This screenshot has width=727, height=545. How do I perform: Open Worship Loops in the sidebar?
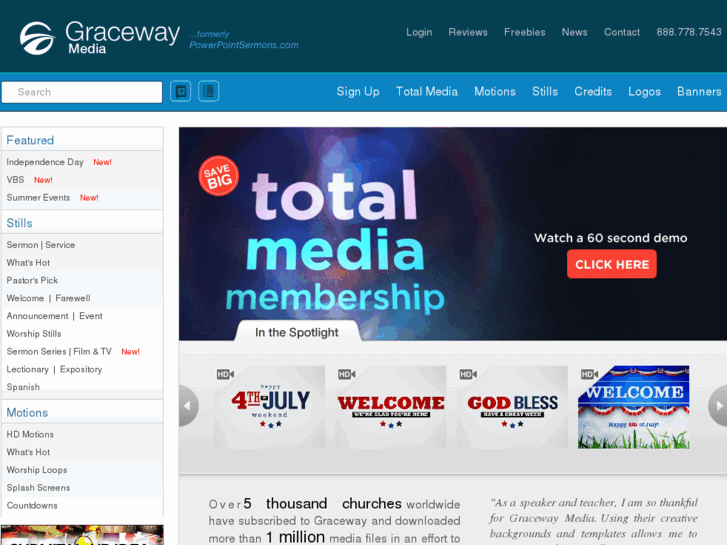pyautogui.click(x=37, y=470)
